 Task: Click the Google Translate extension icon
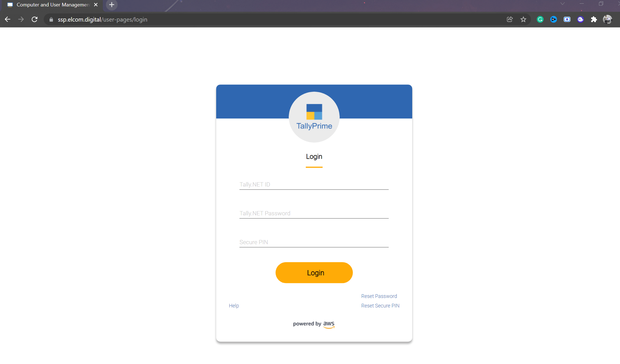click(x=540, y=20)
